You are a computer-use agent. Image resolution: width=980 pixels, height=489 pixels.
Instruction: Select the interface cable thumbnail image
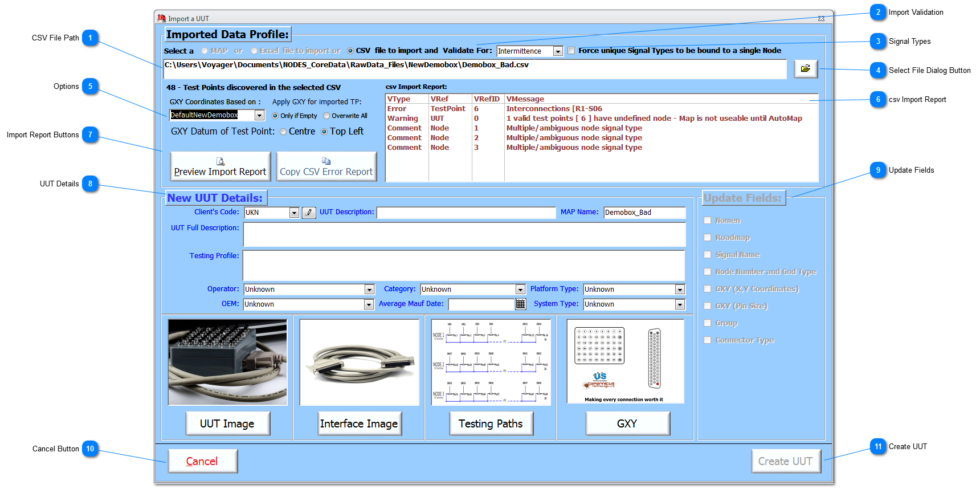(x=360, y=362)
